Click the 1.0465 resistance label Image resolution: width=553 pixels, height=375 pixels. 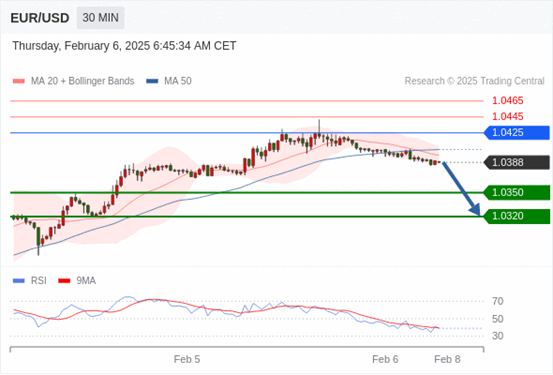click(508, 101)
